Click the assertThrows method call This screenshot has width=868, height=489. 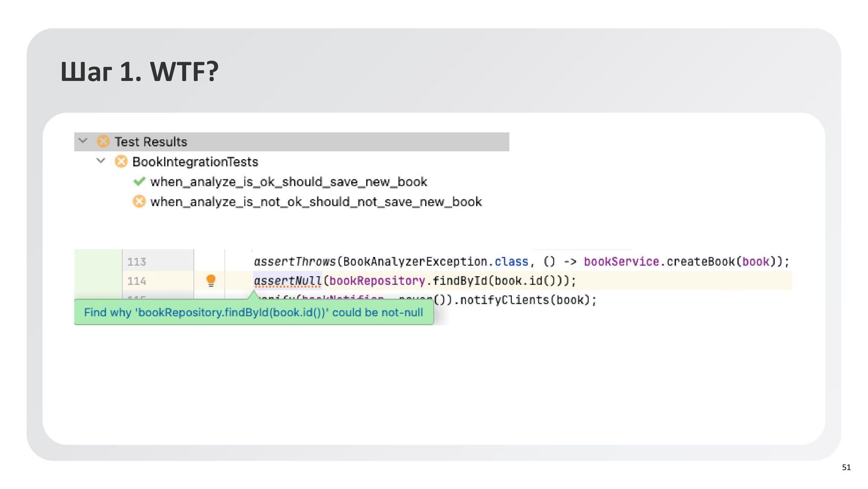pos(295,262)
